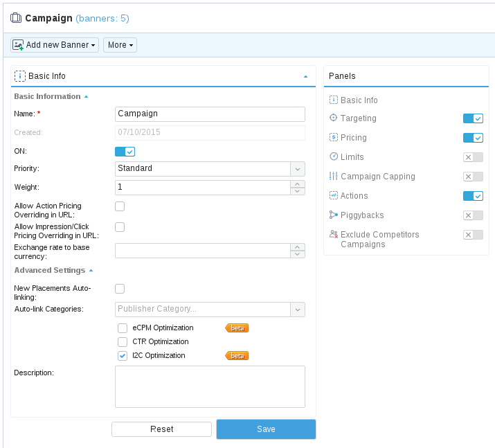
Task: Open the Add new Banner menu
Action: tap(55, 45)
